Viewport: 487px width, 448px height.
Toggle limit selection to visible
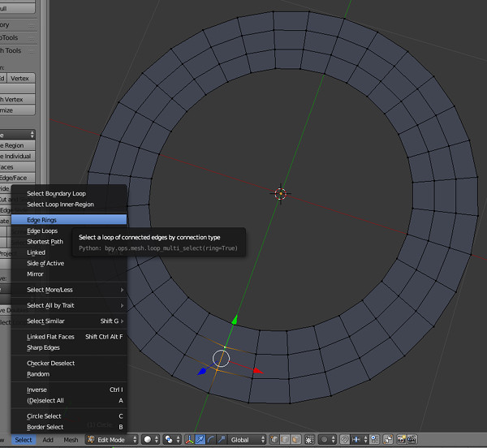(309, 439)
